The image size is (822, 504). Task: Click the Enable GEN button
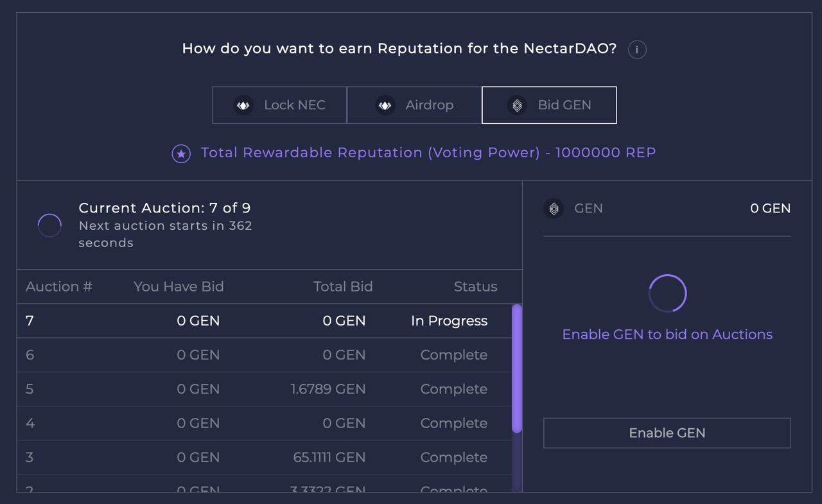click(x=667, y=433)
